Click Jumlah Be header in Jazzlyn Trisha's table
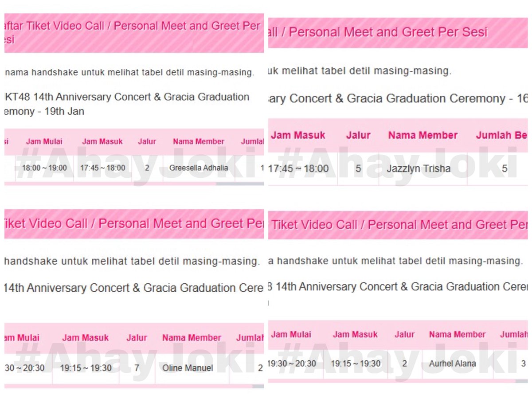Image resolution: width=532 pixels, height=399 pixels. pos(502,135)
